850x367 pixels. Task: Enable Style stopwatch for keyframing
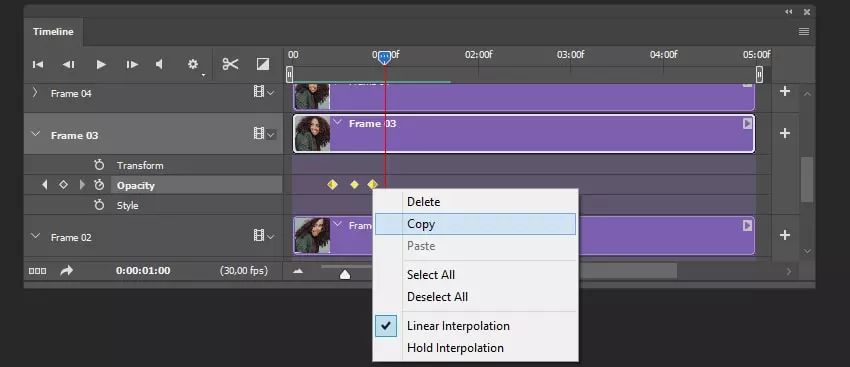tap(99, 205)
